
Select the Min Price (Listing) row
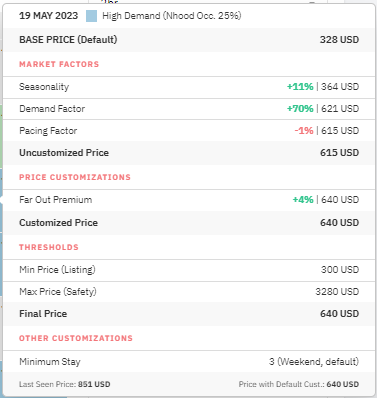pos(189,270)
